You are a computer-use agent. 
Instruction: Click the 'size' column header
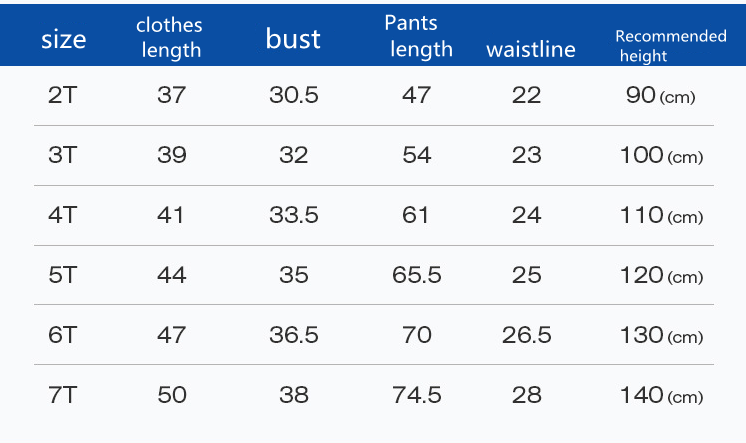[x=63, y=40]
